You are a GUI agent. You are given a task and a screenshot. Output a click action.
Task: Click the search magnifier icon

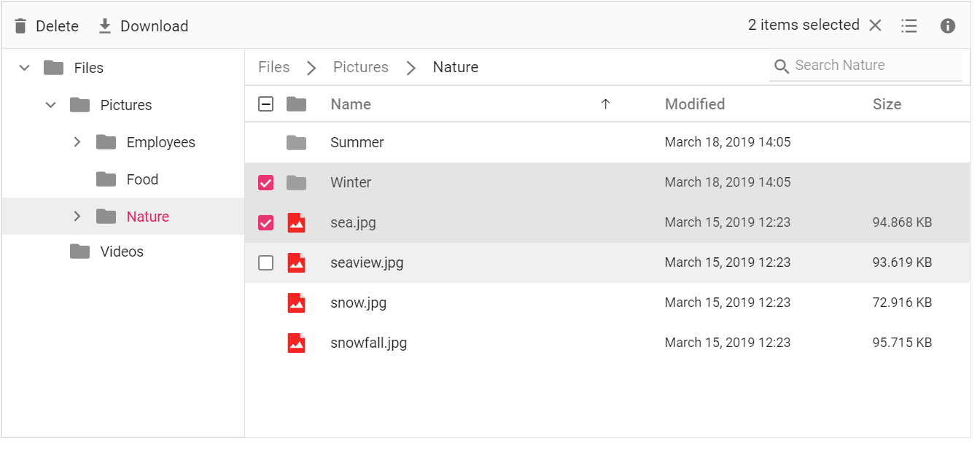point(781,66)
